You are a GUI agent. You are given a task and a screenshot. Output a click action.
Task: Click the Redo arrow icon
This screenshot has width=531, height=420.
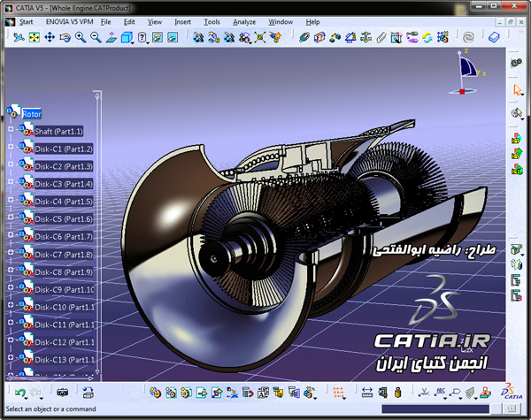(35, 393)
